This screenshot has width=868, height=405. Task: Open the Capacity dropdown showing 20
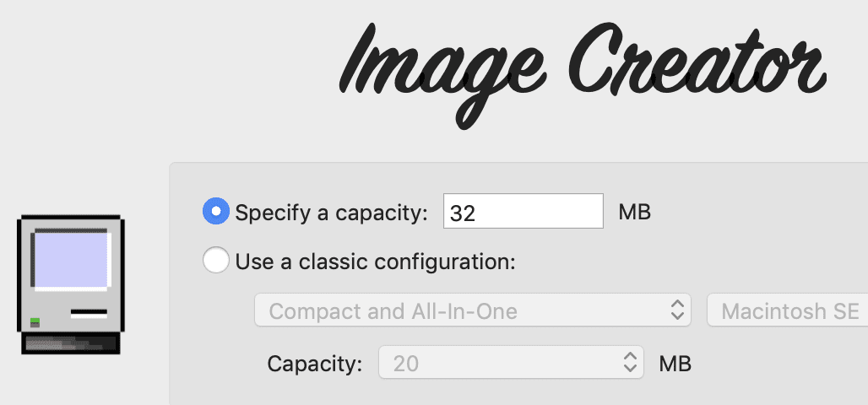pyautogui.click(x=511, y=364)
